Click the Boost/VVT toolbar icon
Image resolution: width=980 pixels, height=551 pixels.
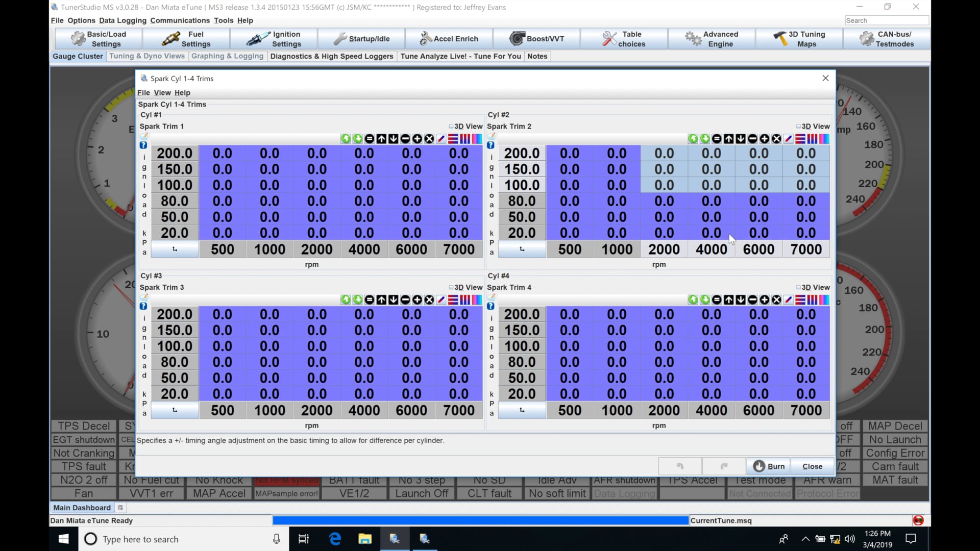pyautogui.click(x=536, y=38)
